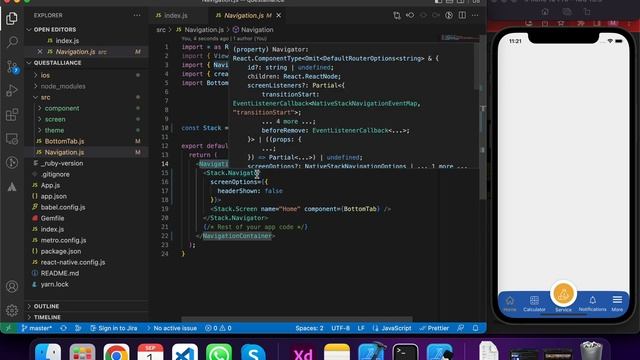640x360 pixels.
Task: Click master branch in status bar
Action: (x=37, y=328)
